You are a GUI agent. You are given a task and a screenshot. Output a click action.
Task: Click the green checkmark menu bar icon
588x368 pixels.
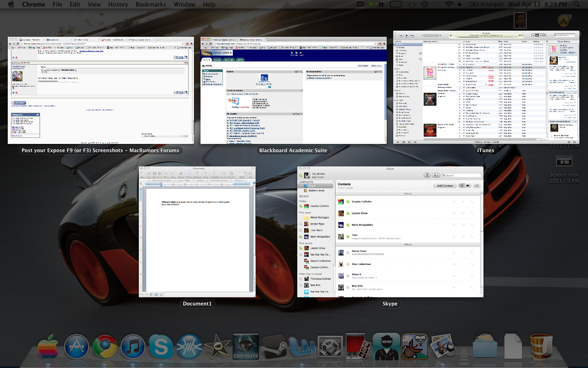tap(371, 4)
